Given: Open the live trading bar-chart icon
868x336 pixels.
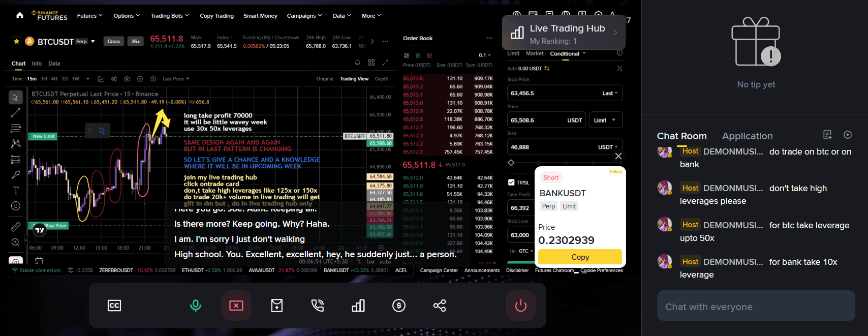Looking at the screenshot, I should click(358, 306).
